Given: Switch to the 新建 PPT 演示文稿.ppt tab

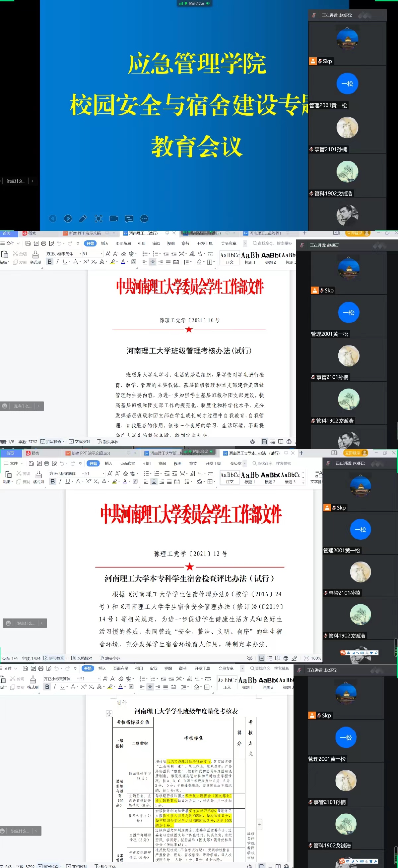Looking at the screenshot, I should 88,453.
